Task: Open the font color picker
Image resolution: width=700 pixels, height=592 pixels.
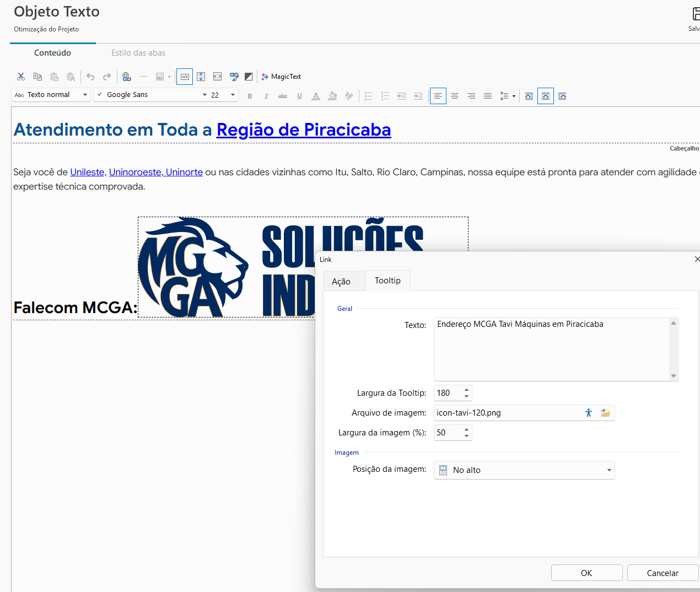Action: (x=315, y=96)
